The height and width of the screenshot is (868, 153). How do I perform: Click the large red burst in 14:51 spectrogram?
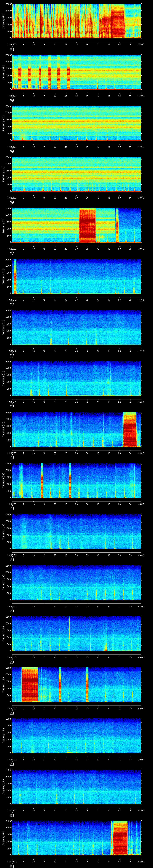(120, 838)
